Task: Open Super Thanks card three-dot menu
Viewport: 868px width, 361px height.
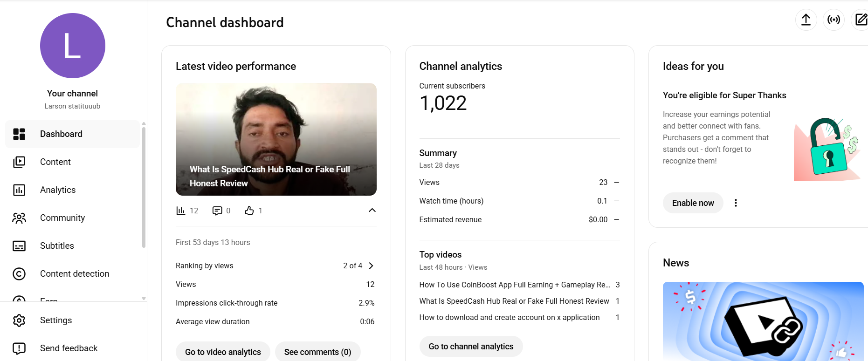Action: pos(736,203)
